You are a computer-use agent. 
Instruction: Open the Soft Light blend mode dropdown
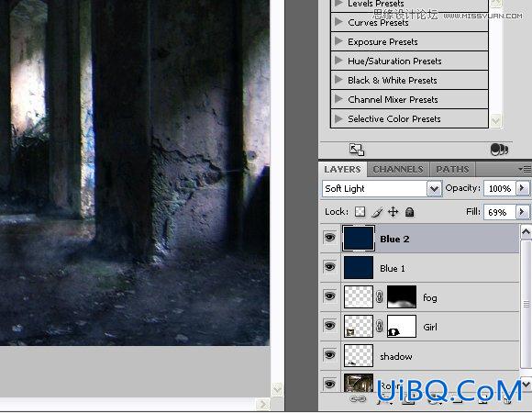pos(434,189)
